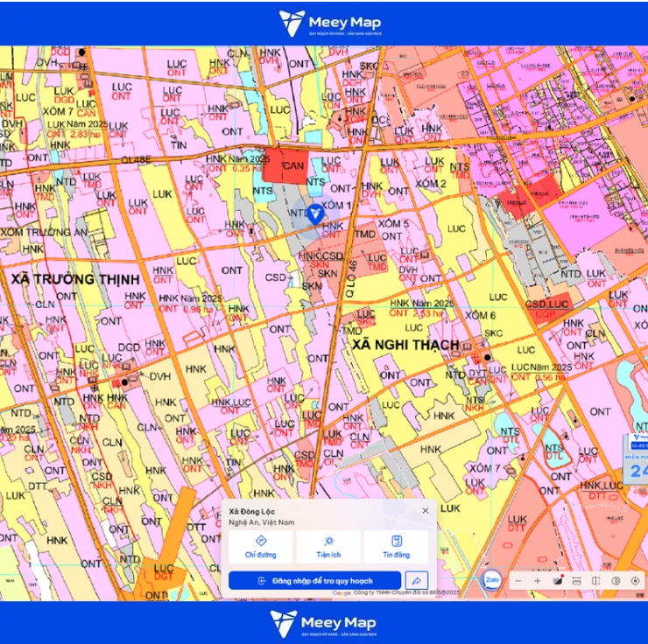Click the ONT 0.35 ha annotation

point(236,168)
